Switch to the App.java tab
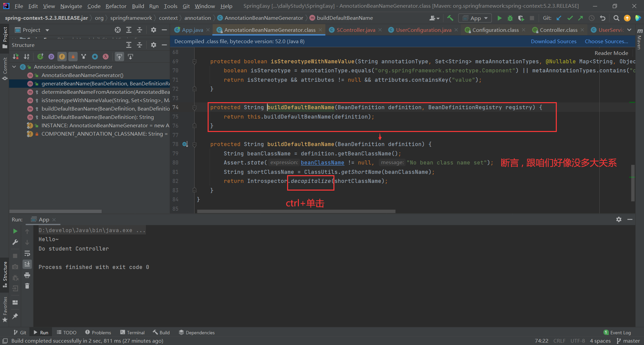 click(189, 30)
